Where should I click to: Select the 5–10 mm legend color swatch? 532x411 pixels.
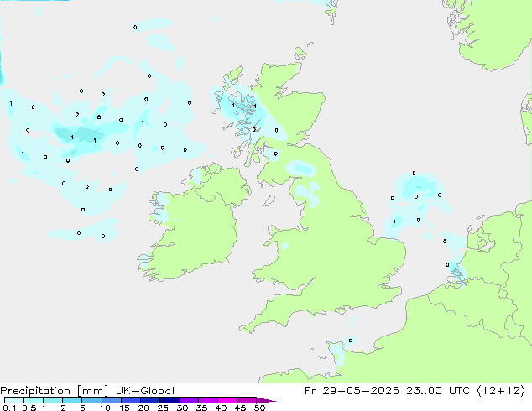91,400
